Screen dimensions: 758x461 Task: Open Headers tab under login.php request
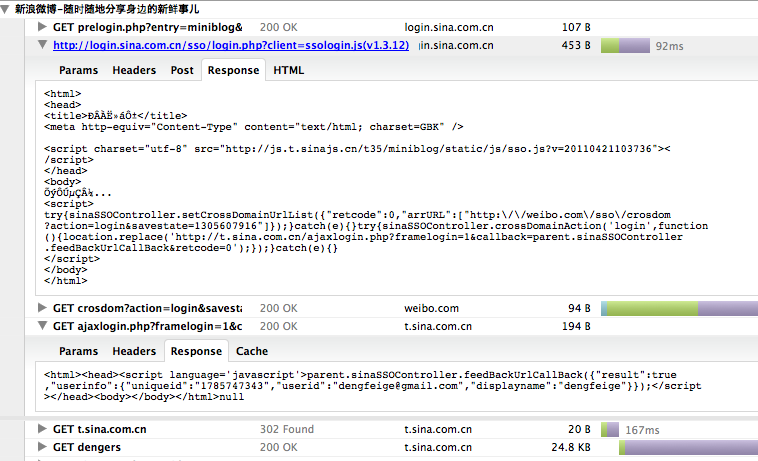click(134, 70)
